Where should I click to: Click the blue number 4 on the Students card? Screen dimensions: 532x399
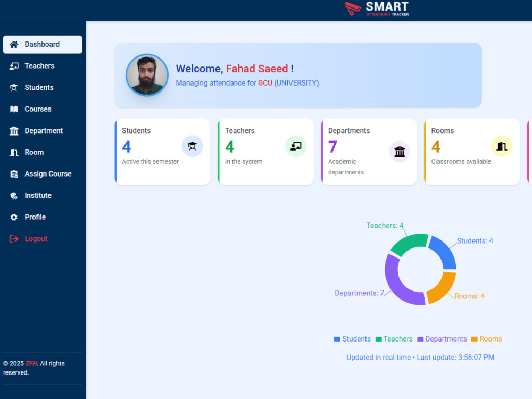(126, 147)
